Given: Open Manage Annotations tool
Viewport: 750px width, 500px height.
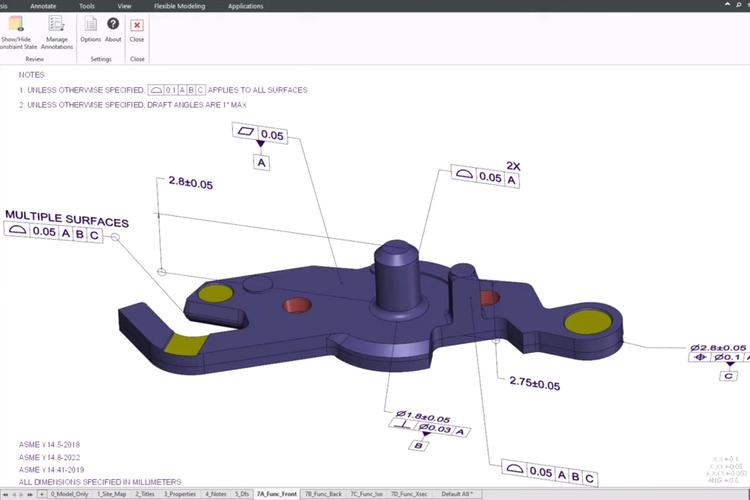Looking at the screenshot, I should (x=55, y=25).
